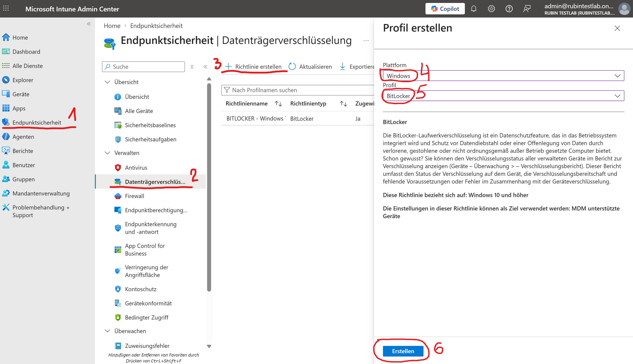Sort by Richtlinienname column

click(x=278, y=104)
